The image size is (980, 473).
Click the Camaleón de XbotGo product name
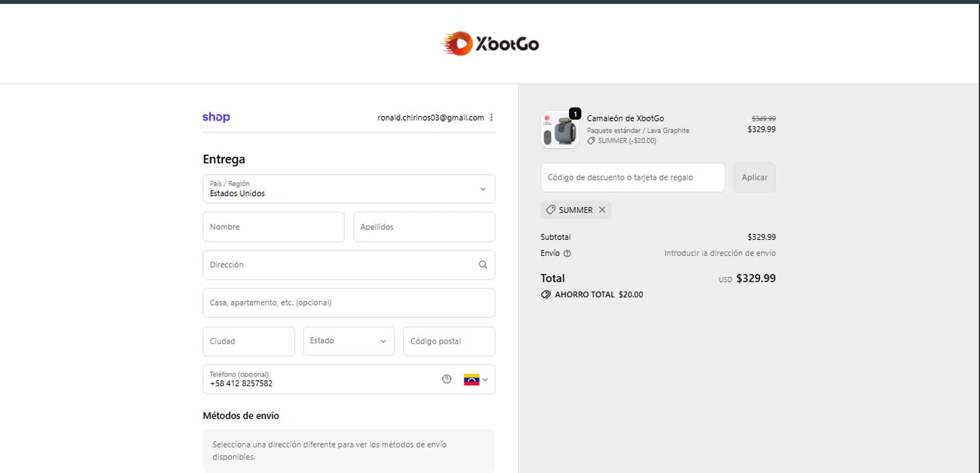coord(625,118)
